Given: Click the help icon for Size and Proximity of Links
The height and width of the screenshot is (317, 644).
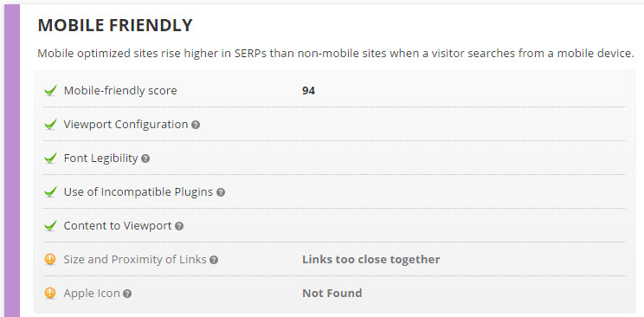Looking at the screenshot, I should pos(214,260).
